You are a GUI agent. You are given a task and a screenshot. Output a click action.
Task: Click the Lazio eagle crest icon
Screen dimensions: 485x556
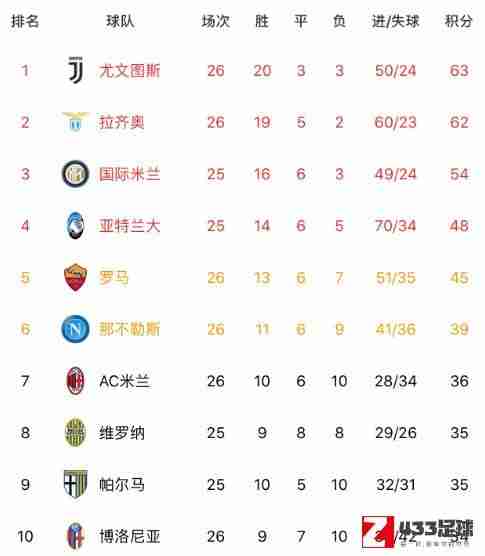pos(76,122)
